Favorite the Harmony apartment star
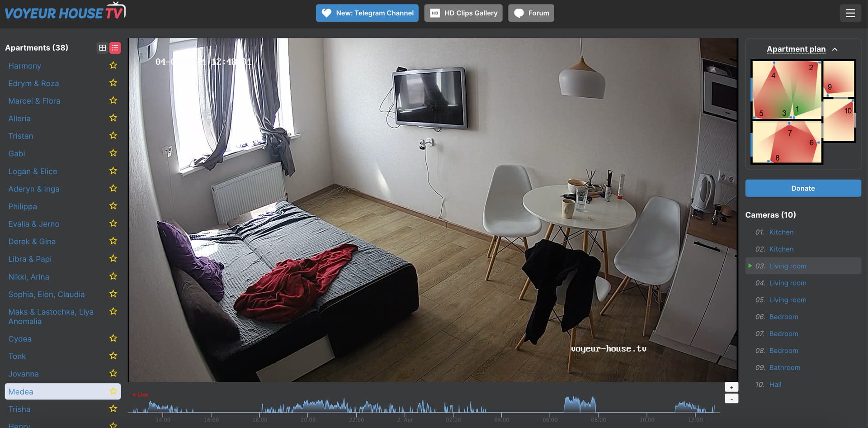868x428 pixels. pyautogui.click(x=113, y=66)
